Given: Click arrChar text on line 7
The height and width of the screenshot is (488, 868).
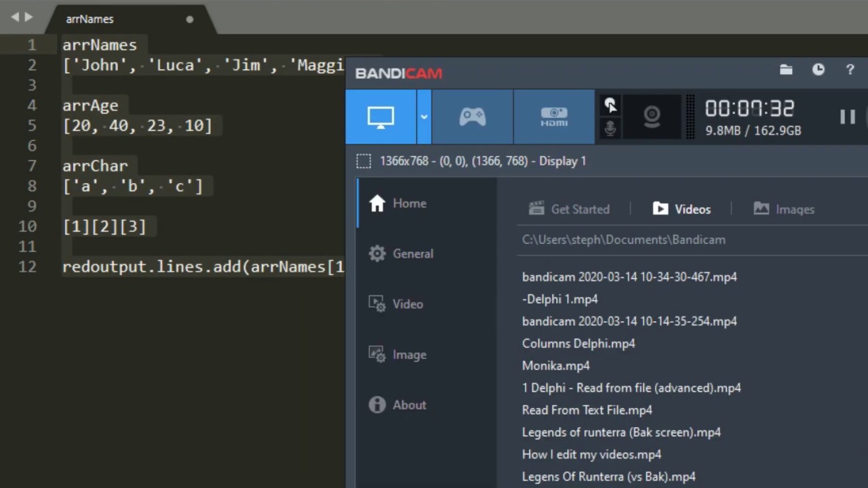Looking at the screenshot, I should tap(95, 166).
